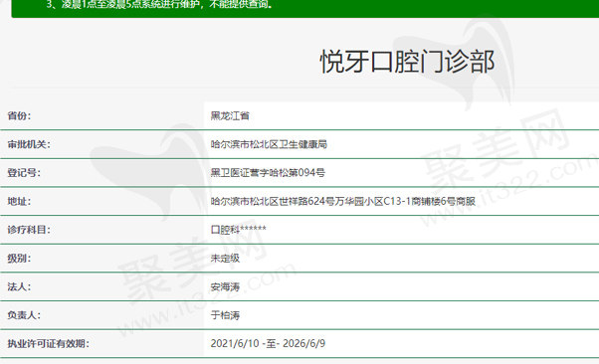Click the 省份 label
Image resolution: width=599 pixels, height=364 pixels.
(x=19, y=115)
